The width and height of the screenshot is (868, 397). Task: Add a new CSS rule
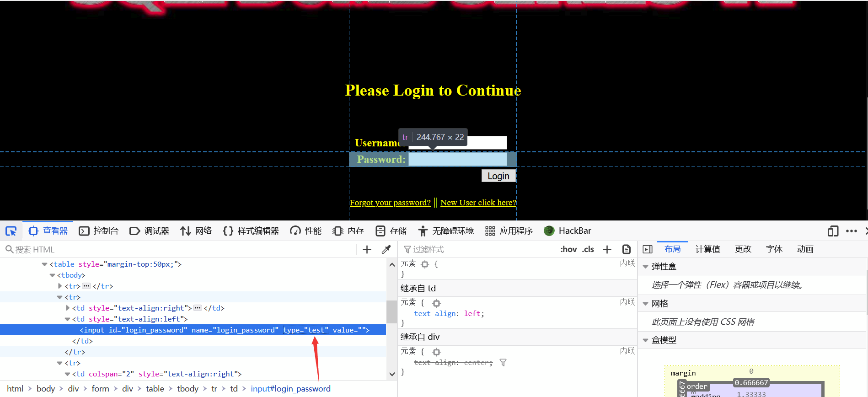607,249
